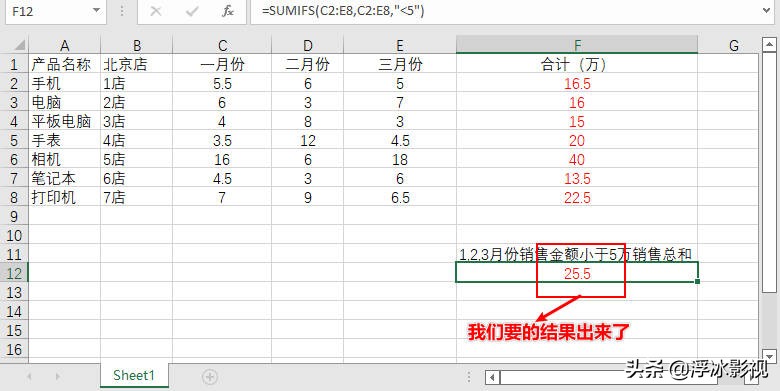The height and width of the screenshot is (391, 780).
Task: Click vertical scrollbar up arrow
Action: pyautogui.click(x=769, y=44)
